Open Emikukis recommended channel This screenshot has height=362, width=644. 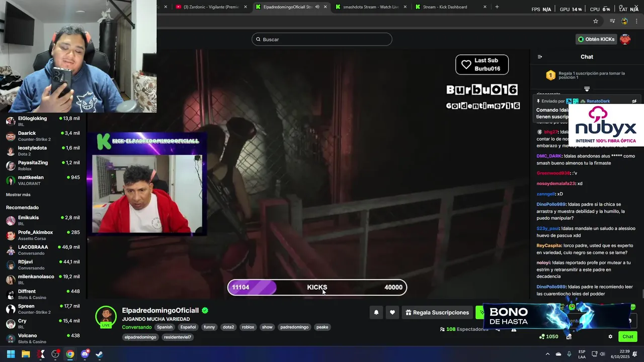point(43,220)
